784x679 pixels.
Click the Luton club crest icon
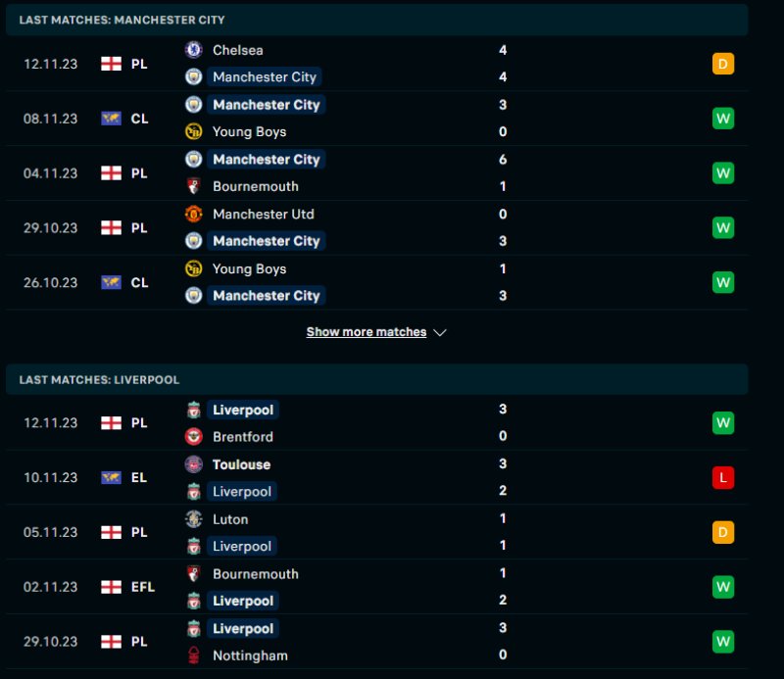tap(193, 519)
